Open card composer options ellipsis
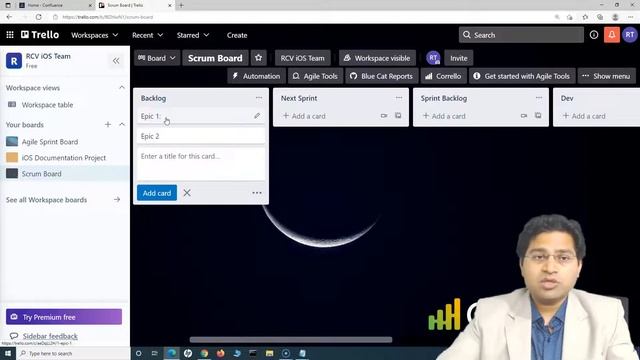Screen dimensions: 640x360 coord(257,193)
